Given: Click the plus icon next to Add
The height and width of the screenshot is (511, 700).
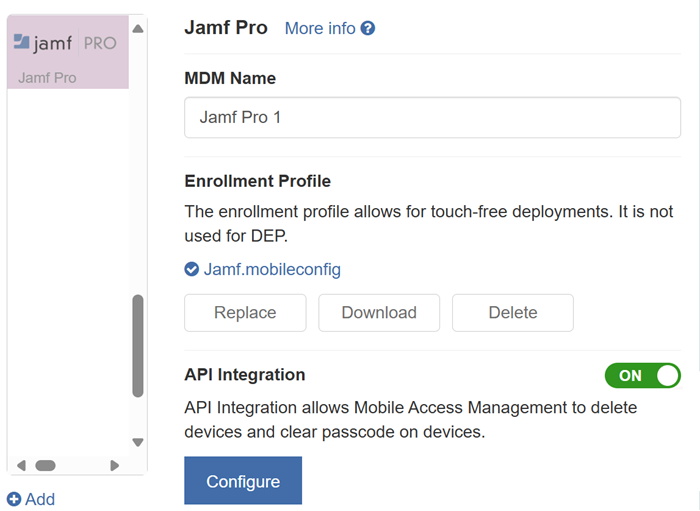Looking at the screenshot, I should (x=14, y=499).
